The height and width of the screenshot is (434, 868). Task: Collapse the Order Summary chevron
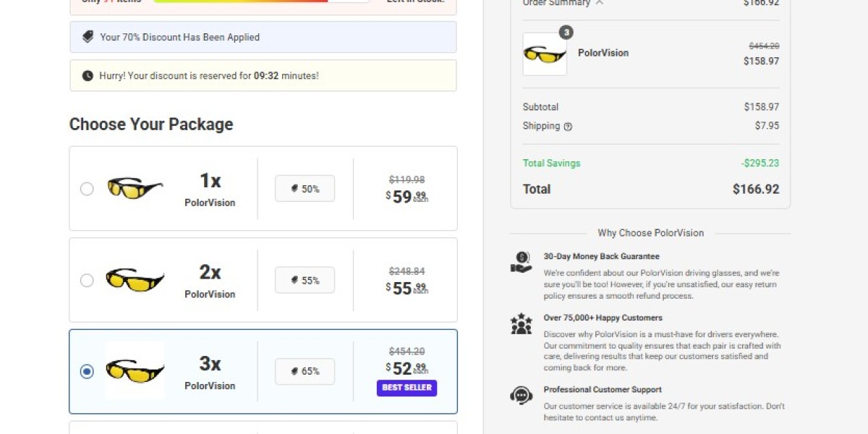[599, 3]
